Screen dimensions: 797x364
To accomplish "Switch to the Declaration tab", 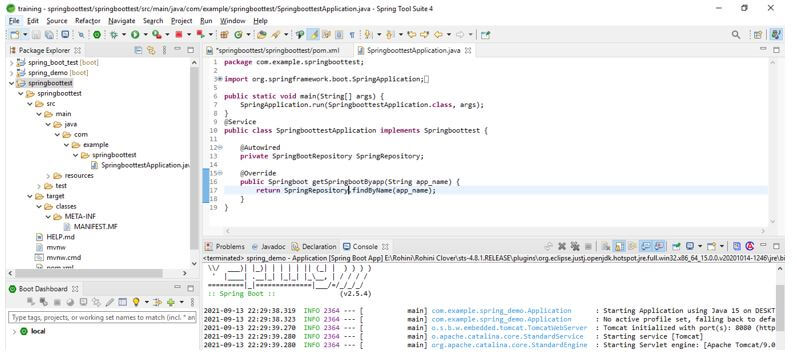I will [314, 247].
